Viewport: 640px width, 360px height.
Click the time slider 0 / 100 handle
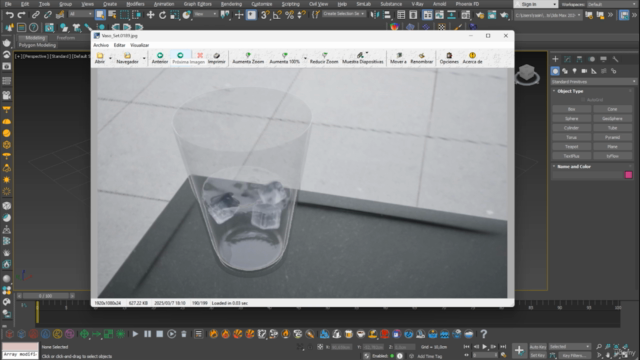(45, 296)
